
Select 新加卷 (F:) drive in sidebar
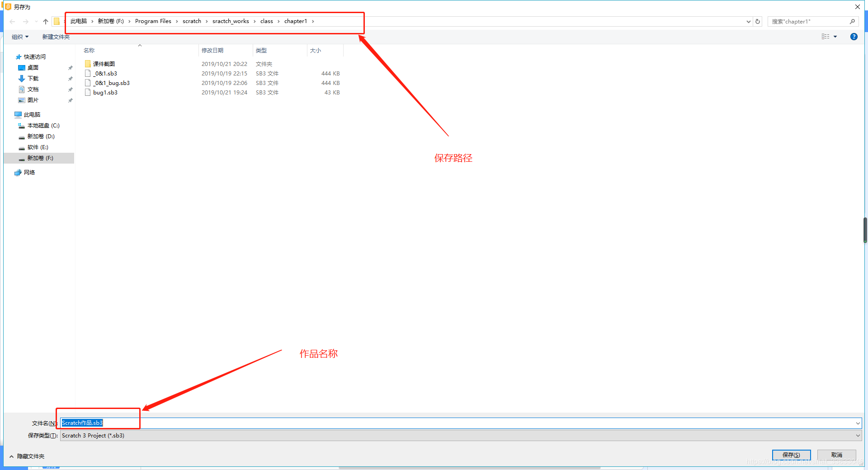pyautogui.click(x=40, y=158)
